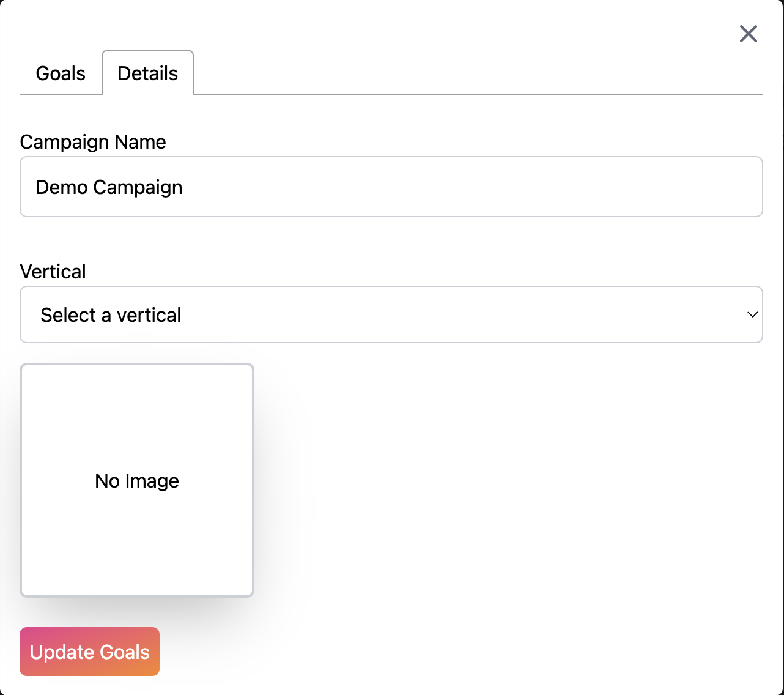
Task: Click the Vertical field label
Action: [53, 271]
